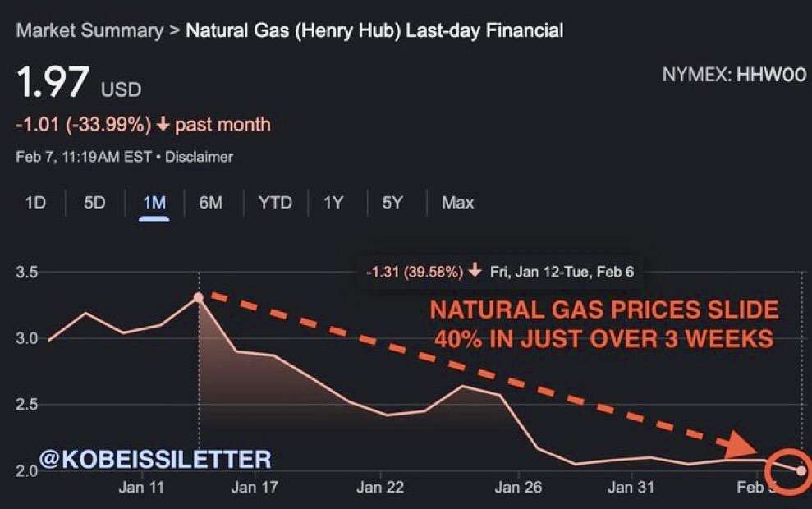Click the @KOBEISSILETTER watermark handle
The height and width of the screenshot is (509, 812).
154,457
